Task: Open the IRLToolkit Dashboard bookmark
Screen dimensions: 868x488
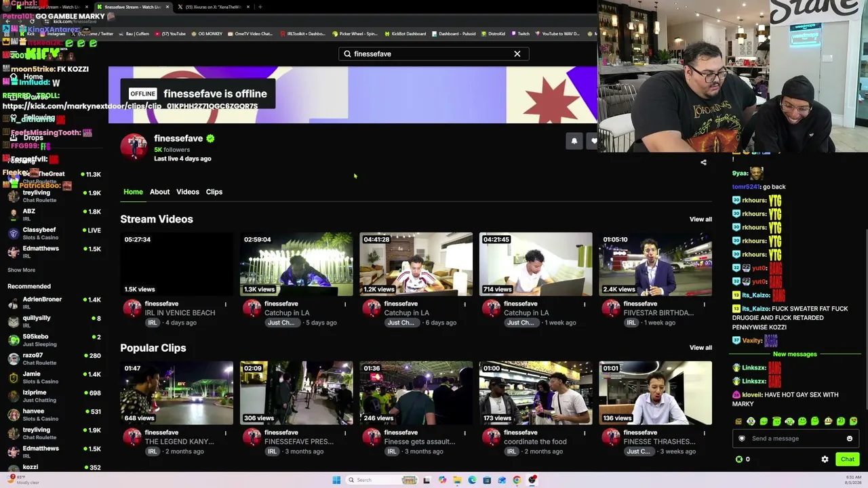Action: [x=302, y=34]
